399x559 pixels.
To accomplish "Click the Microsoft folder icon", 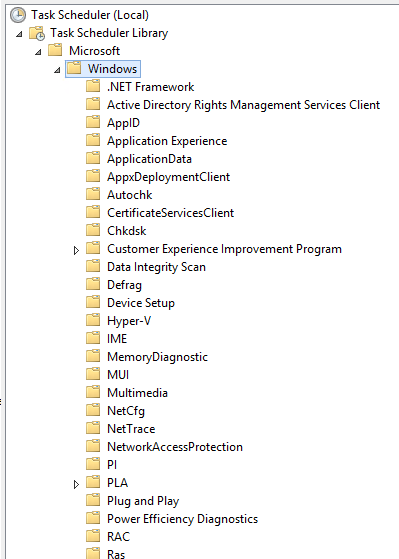I will click(55, 50).
